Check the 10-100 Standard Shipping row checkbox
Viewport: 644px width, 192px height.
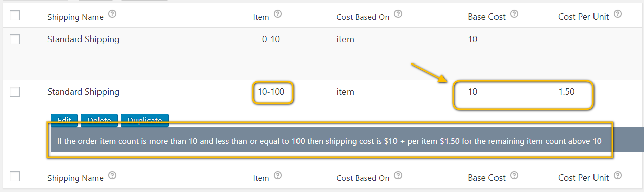15,92
